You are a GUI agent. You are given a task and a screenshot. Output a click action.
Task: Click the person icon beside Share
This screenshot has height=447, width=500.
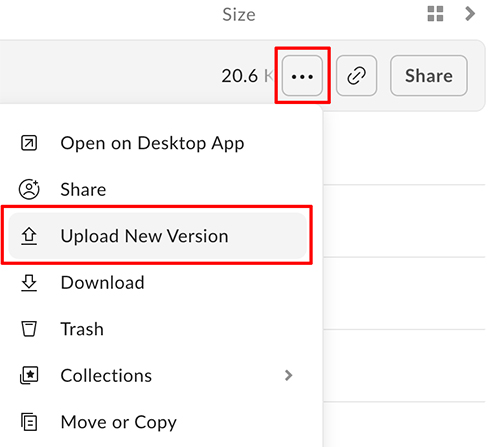[29, 189]
